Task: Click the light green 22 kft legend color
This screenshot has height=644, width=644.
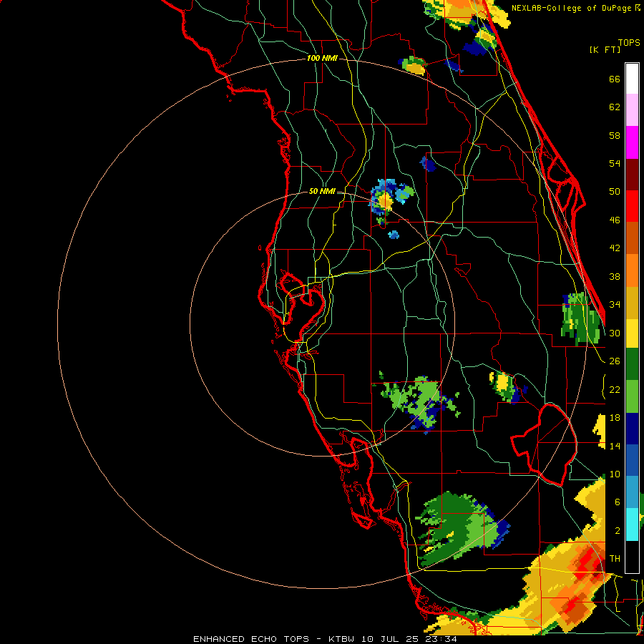Action: tap(632, 396)
